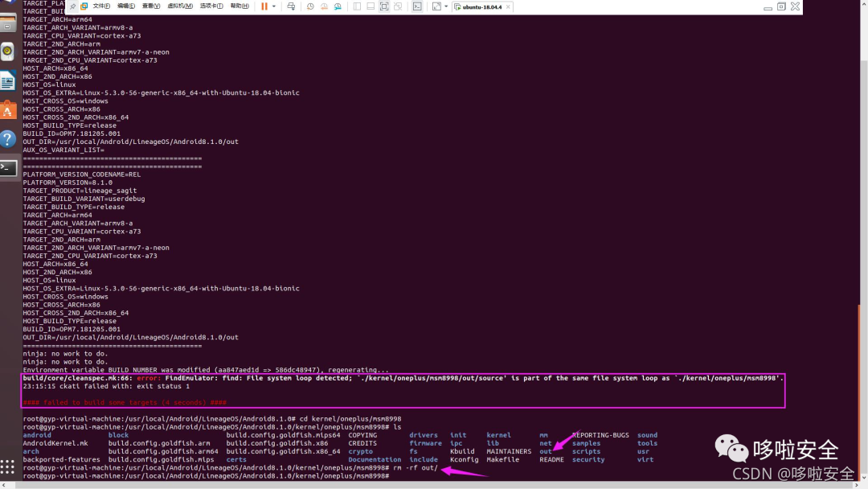The image size is (868, 489).
Task: Open the Help icon in the dock
Action: (x=8, y=138)
